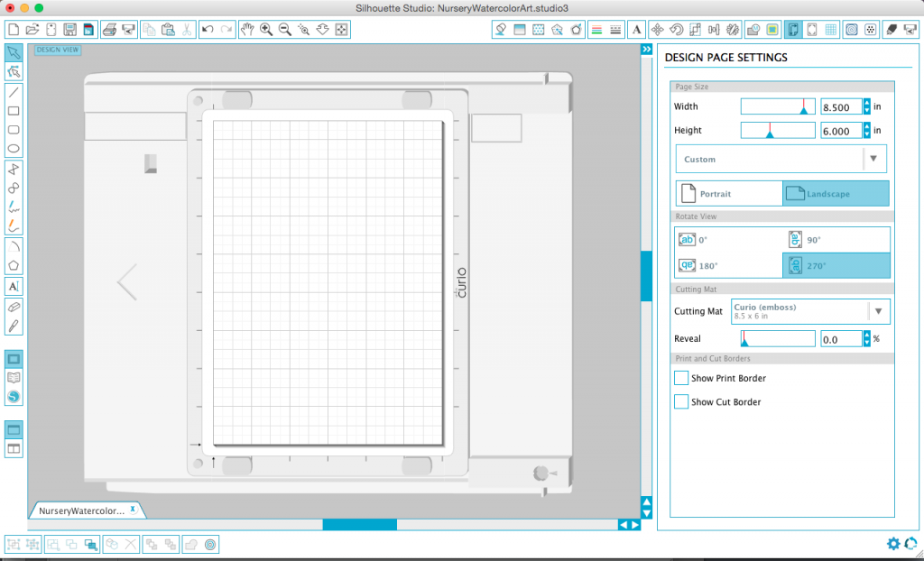Collapse the side panel with double-arrow
The height and width of the screenshot is (561, 924).
pyautogui.click(x=646, y=50)
